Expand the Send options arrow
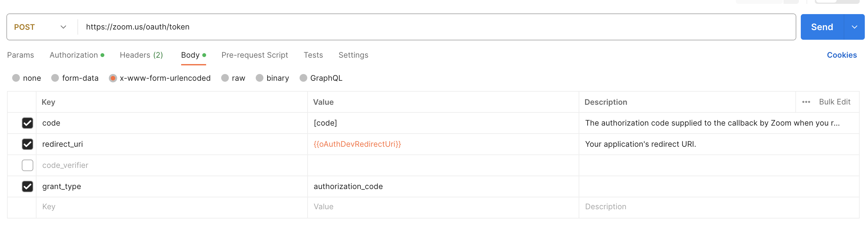This screenshot has height=248, width=868. point(854,27)
